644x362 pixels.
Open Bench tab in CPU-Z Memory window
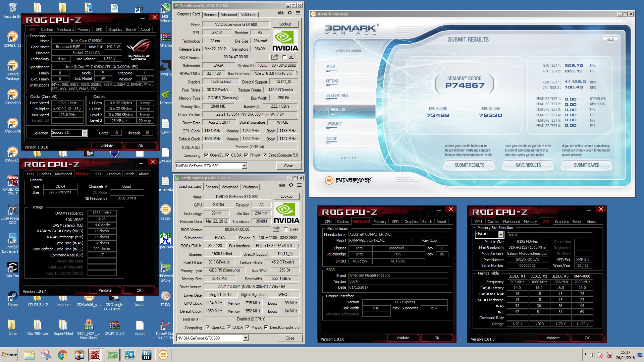[x=129, y=174]
